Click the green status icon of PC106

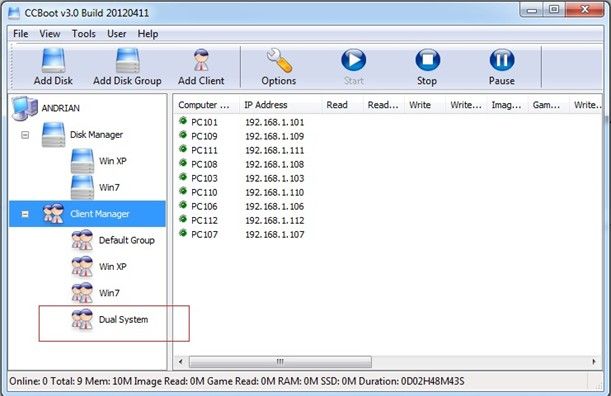(x=183, y=205)
